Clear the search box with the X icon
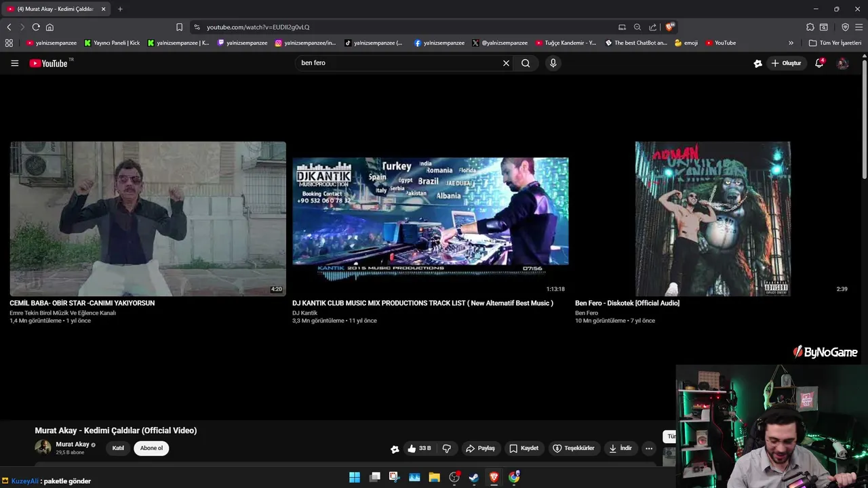868x488 pixels. [x=506, y=63]
